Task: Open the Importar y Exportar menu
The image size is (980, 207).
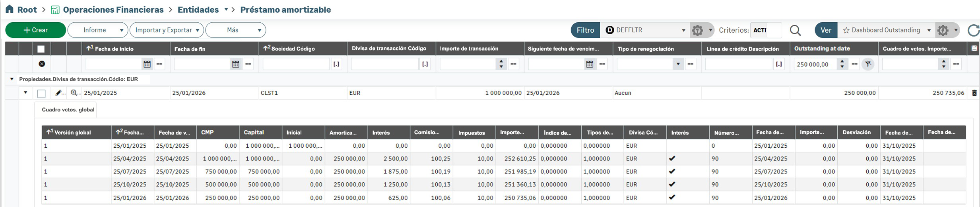Action: [x=167, y=30]
